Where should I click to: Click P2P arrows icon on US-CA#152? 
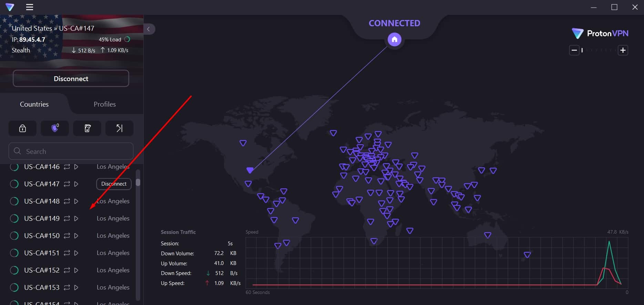(x=67, y=270)
